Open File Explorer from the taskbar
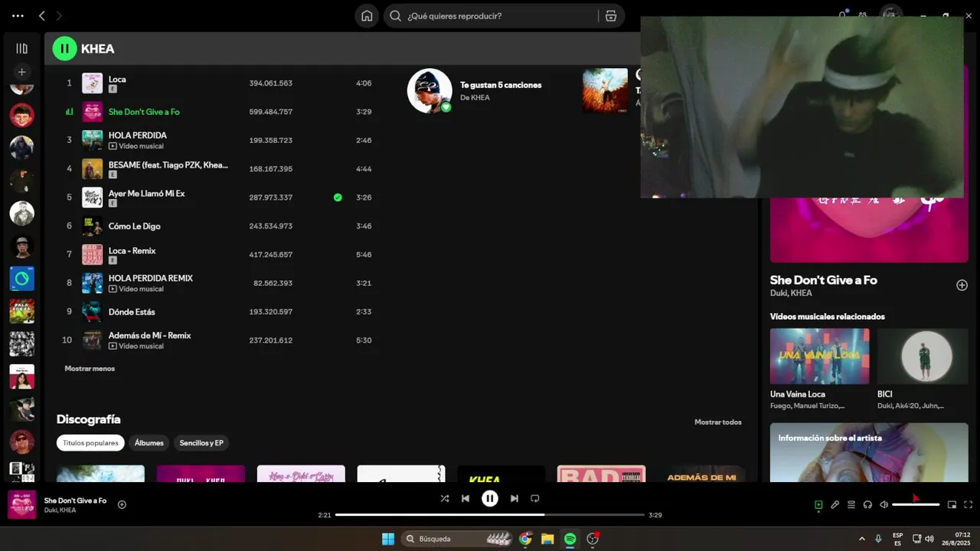The height and width of the screenshot is (551, 980). (547, 539)
